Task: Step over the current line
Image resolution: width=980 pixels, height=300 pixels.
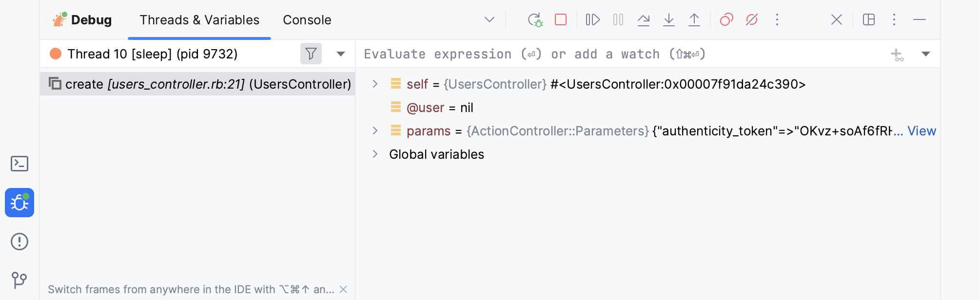Action: [x=644, y=19]
